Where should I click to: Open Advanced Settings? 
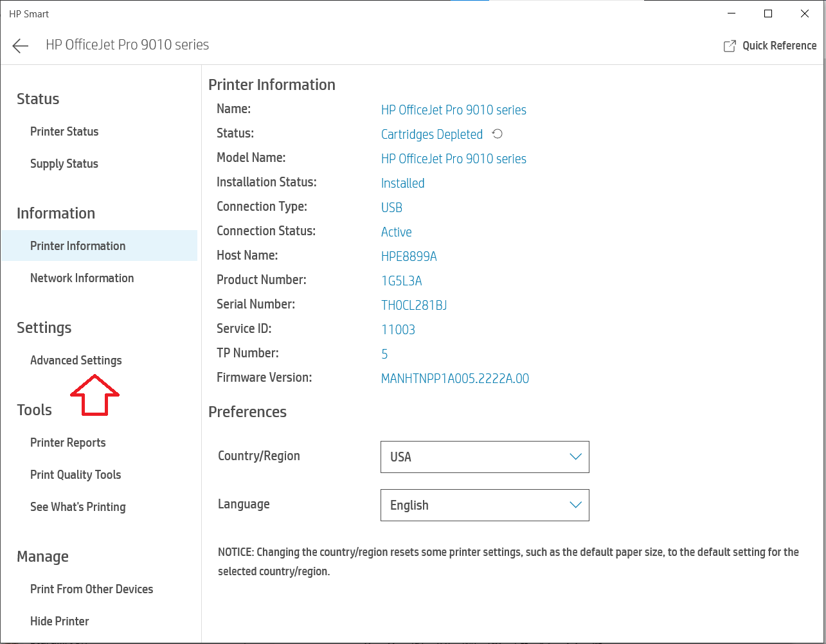pyautogui.click(x=76, y=360)
